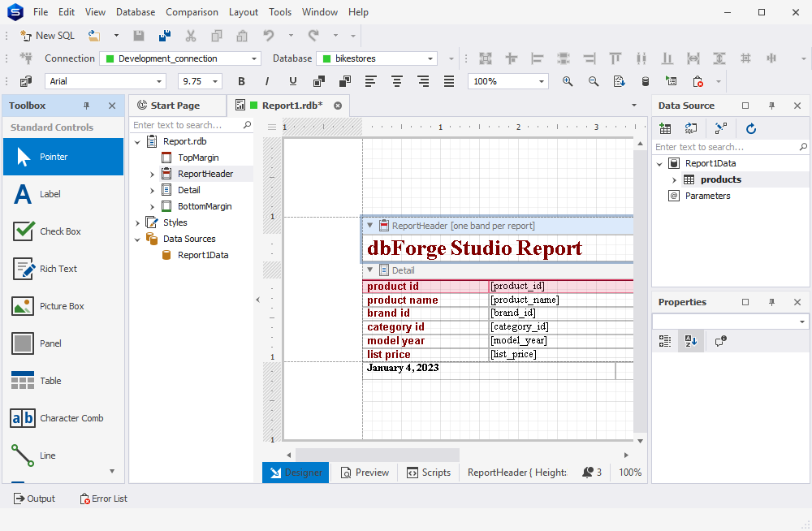Toggle categorized view in Properties panel
The height and width of the screenshot is (531, 812).
coord(665,341)
